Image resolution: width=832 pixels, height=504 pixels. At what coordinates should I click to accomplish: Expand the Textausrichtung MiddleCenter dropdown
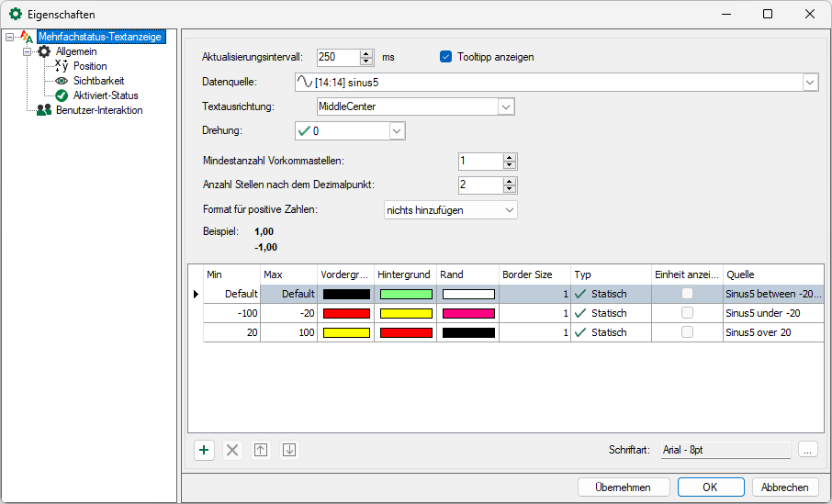(506, 106)
